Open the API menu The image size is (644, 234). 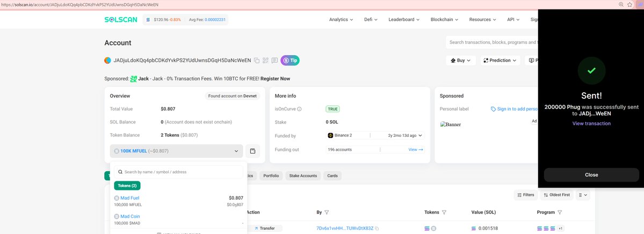[x=513, y=19]
